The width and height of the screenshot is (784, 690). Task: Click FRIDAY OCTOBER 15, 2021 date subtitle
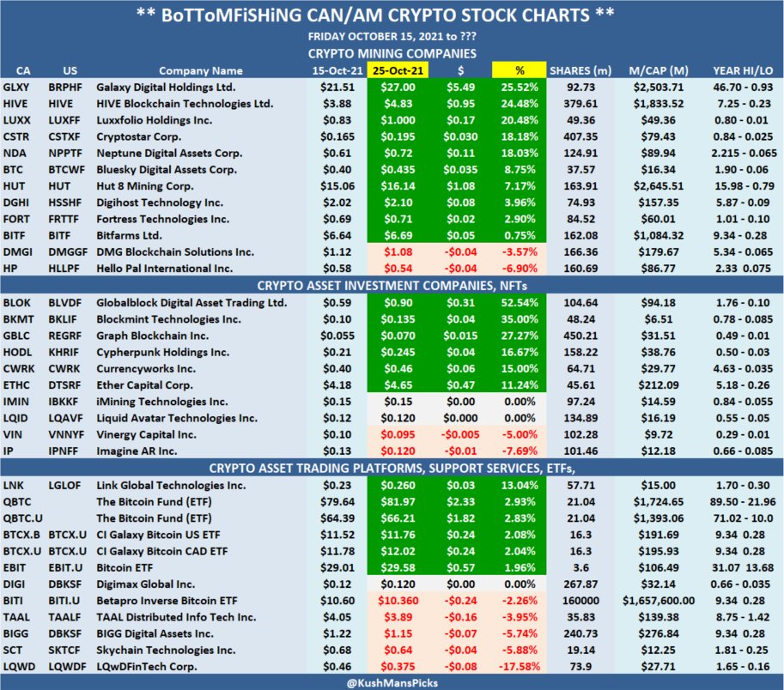click(x=392, y=36)
